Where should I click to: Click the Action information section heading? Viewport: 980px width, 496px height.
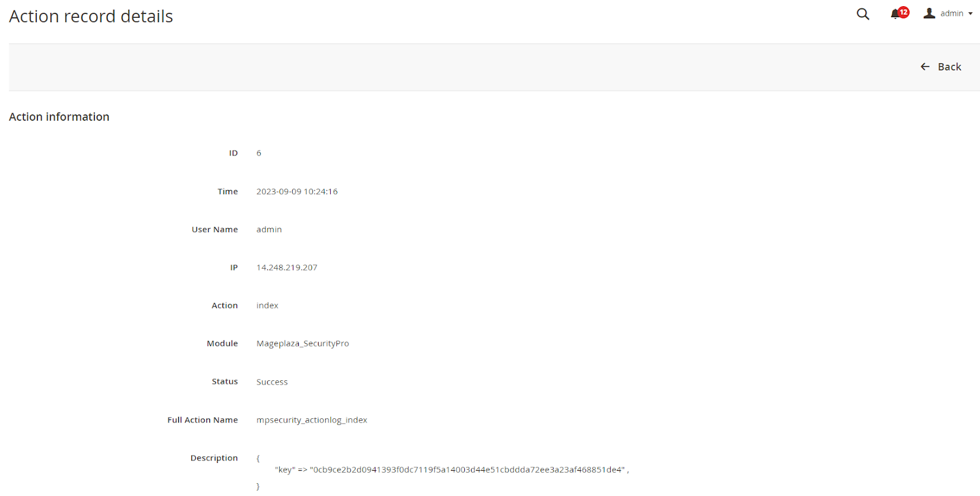tap(59, 117)
